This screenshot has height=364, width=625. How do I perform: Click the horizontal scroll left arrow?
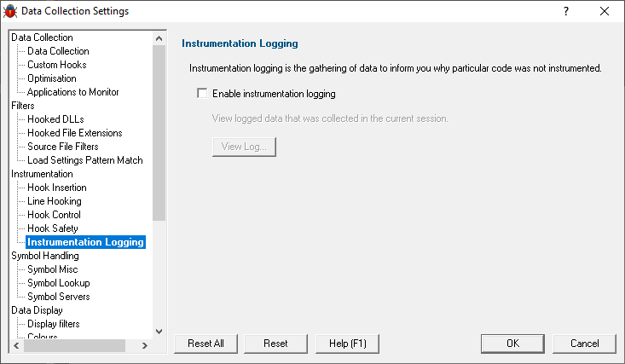tap(16, 345)
